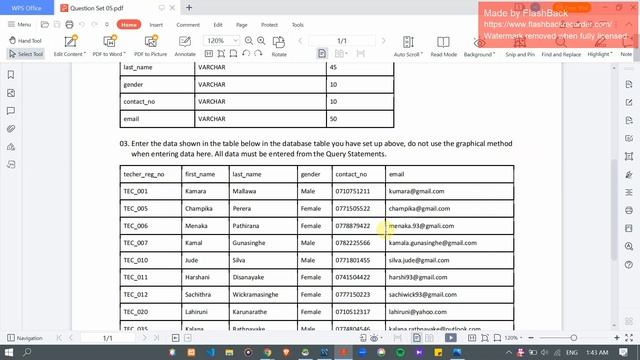Click the Open file folder icon
This screenshot has width=640, height=360.
point(44,24)
